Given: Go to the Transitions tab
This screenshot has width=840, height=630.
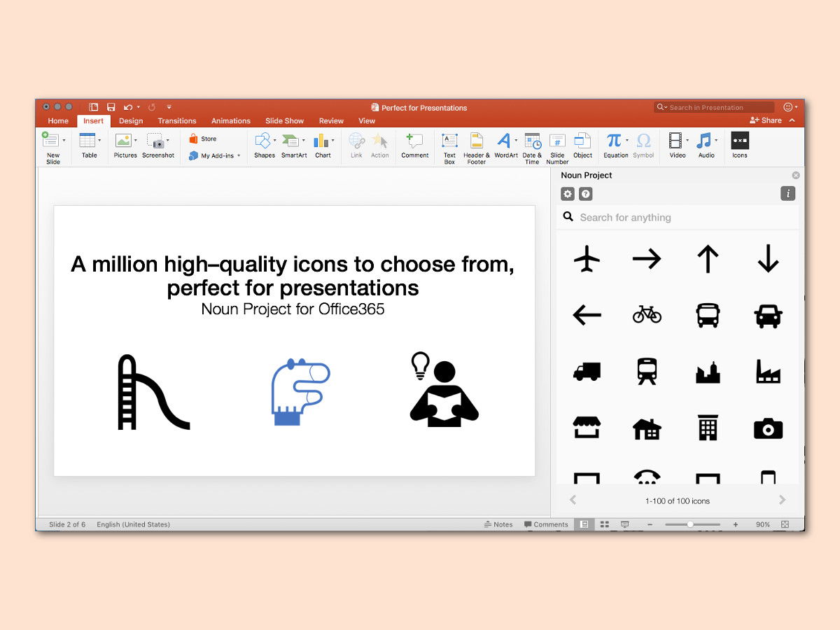Looking at the screenshot, I should click(x=177, y=121).
